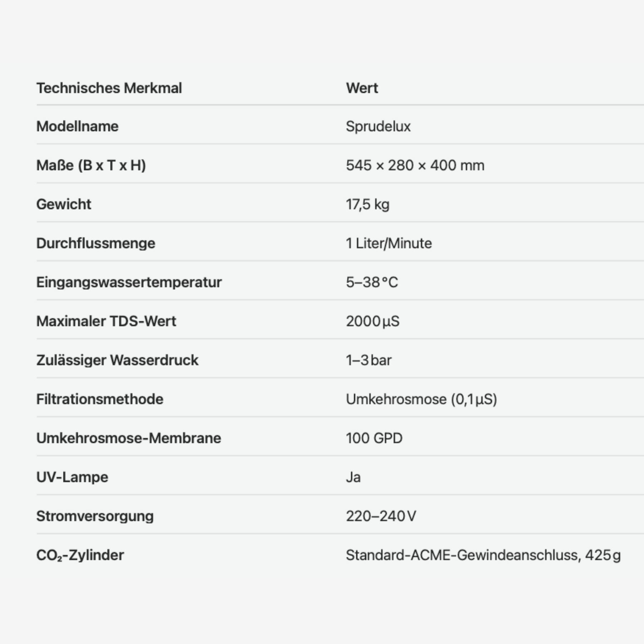This screenshot has width=644, height=644.
Task: Select the "17,5 kg" weight value
Action: 367,204
